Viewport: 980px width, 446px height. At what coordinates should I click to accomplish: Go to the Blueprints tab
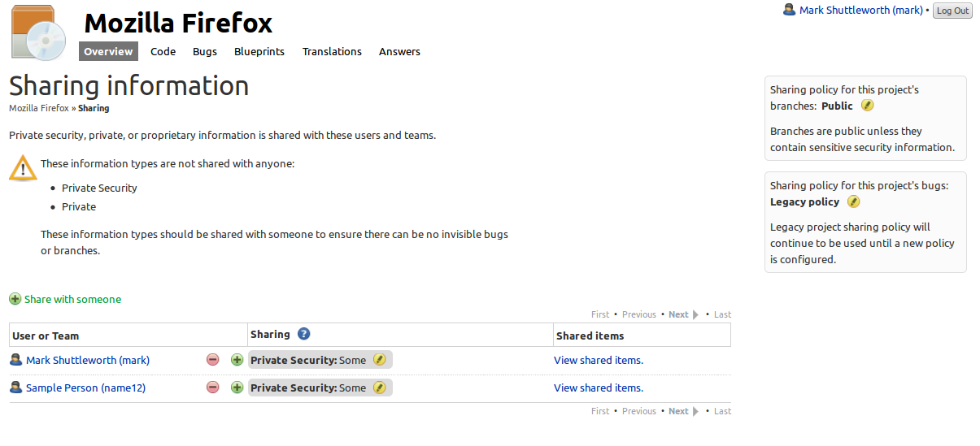259,51
